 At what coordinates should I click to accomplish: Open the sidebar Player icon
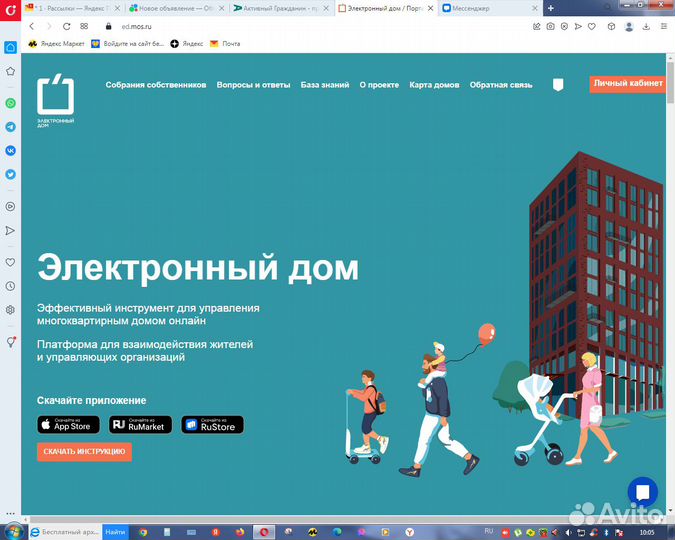point(10,207)
